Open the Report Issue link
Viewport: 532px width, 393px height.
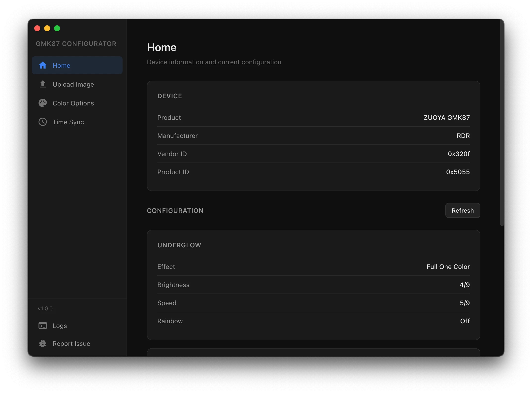pyautogui.click(x=71, y=343)
